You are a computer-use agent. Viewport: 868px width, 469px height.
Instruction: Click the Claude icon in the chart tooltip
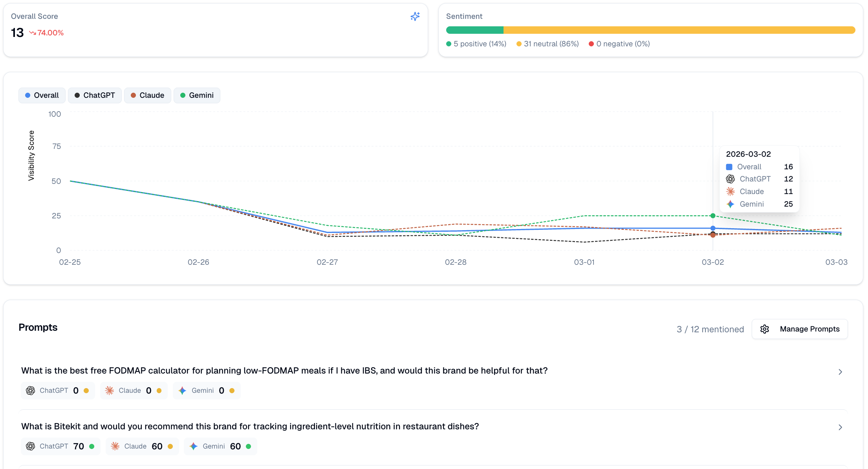tap(730, 191)
